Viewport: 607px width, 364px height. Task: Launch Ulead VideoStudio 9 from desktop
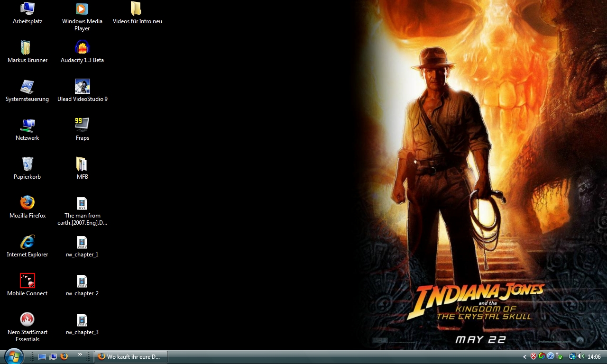point(82,86)
